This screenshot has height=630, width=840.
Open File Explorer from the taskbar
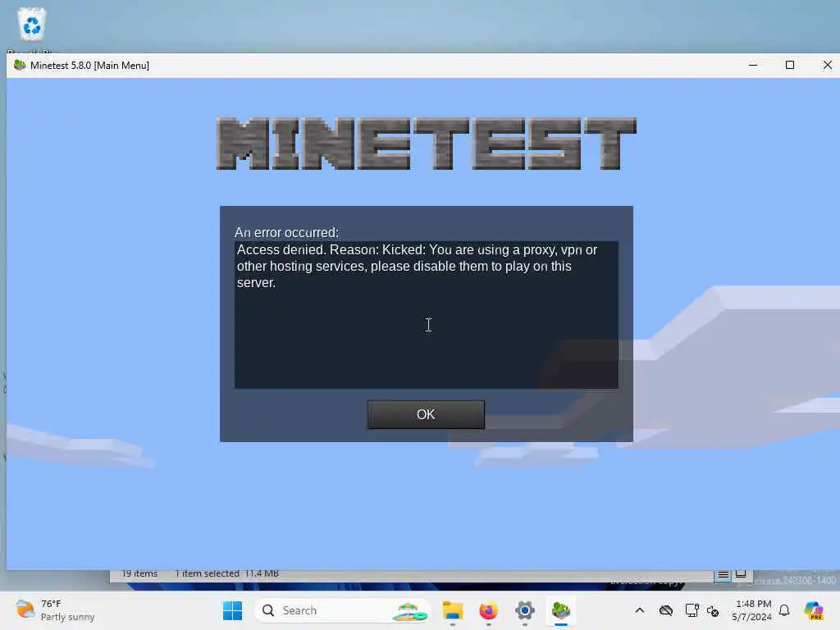453,610
